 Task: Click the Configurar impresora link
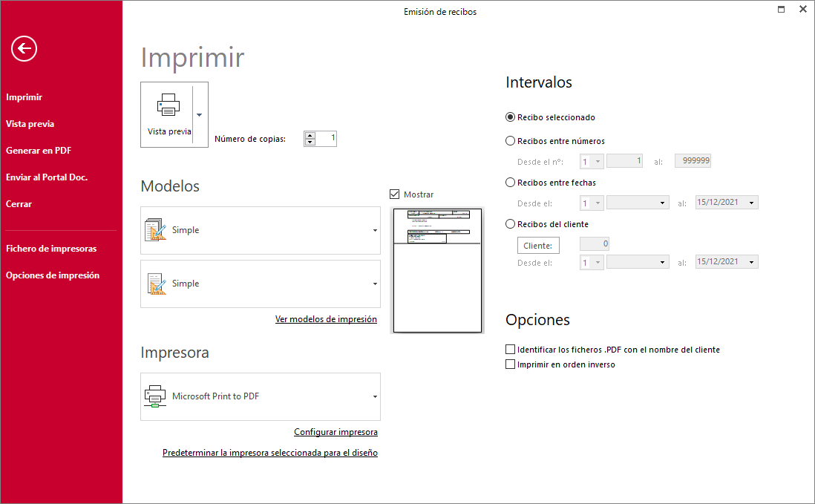point(336,432)
